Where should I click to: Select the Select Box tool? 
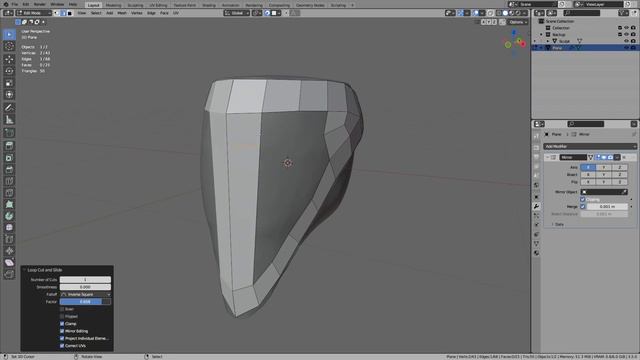9,35
